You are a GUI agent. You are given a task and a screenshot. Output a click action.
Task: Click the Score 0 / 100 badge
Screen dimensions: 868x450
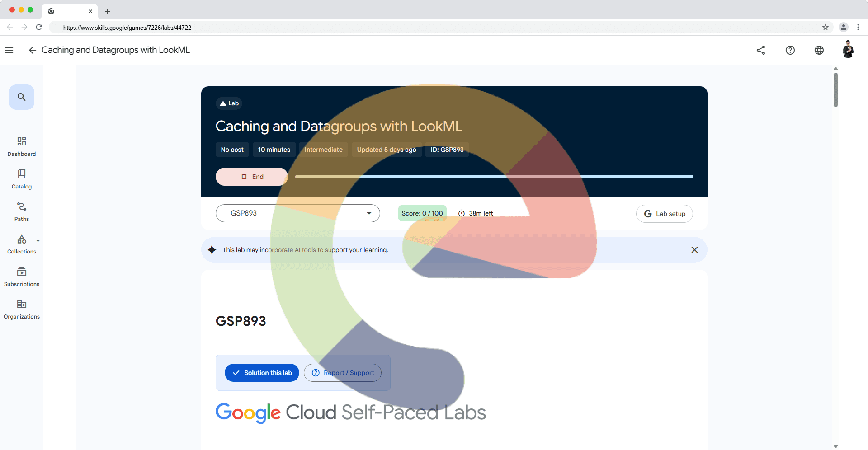click(x=422, y=213)
